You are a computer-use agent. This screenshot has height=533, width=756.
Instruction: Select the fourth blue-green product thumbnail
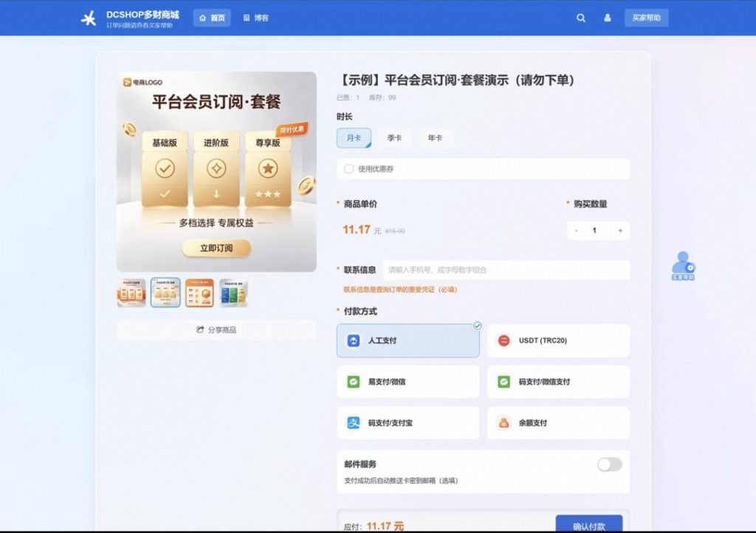pyautogui.click(x=233, y=292)
